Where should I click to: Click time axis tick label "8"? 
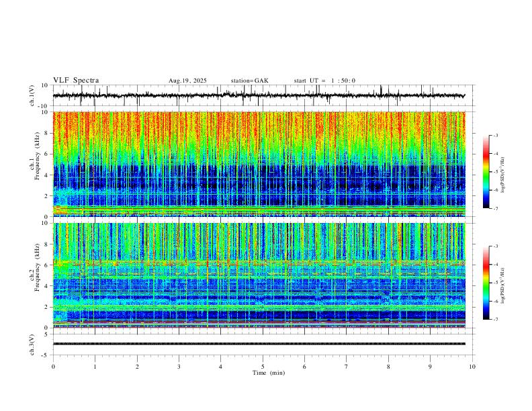pos(388,367)
